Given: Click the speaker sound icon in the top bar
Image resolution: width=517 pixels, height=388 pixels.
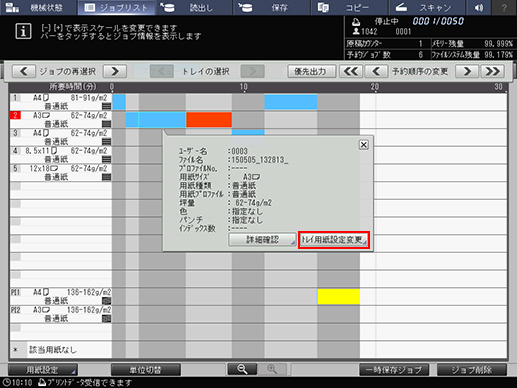Looking at the screenshot, I should tap(479, 7).
